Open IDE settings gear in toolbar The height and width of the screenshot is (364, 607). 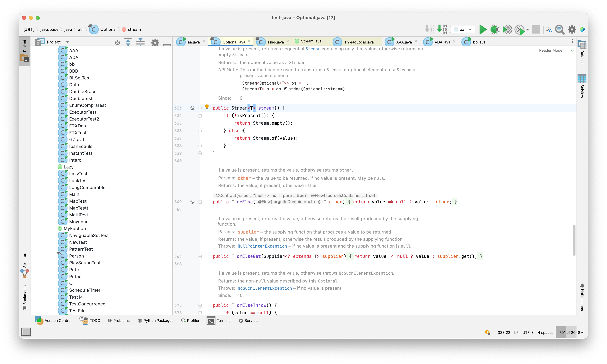click(x=572, y=29)
